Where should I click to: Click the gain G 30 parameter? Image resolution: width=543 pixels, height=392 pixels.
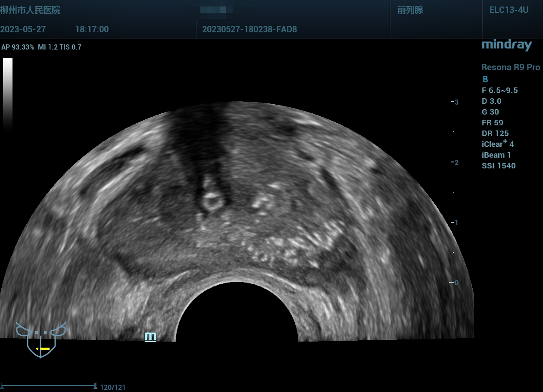pos(490,112)
